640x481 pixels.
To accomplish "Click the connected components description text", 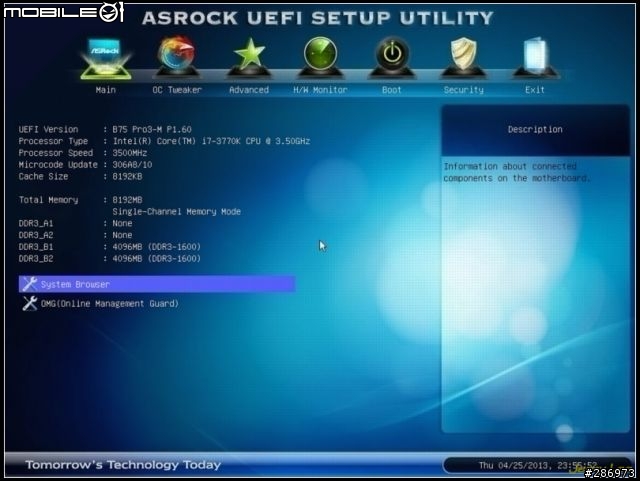I will (516, 172).
